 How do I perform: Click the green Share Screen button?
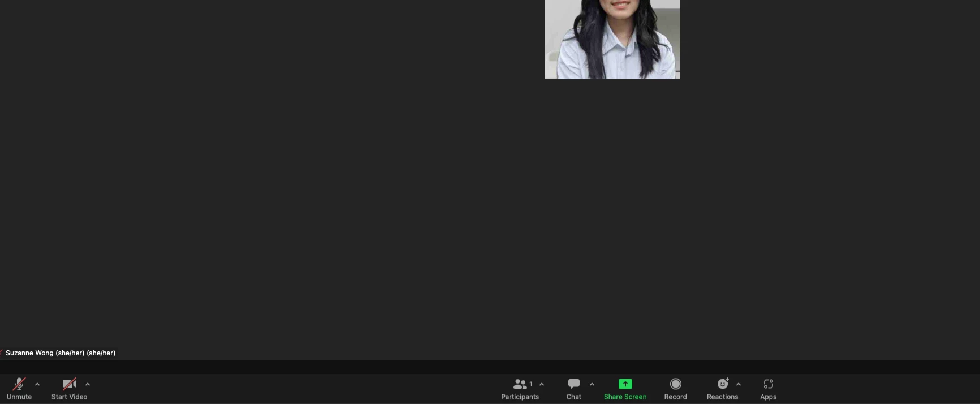point(625,389)
